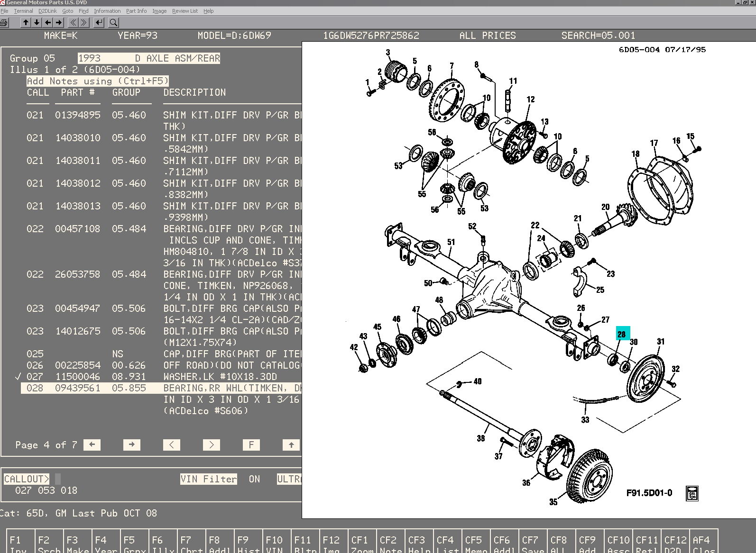Click the CF5 Memo function key button
This screenshot has width=756, height=553.
tap(476, 541)
